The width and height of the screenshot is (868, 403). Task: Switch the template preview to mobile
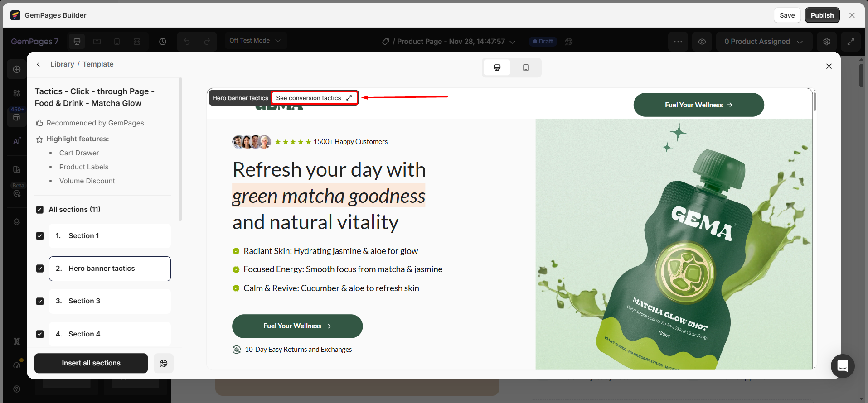pyautogui.click(x=526, y=67)
